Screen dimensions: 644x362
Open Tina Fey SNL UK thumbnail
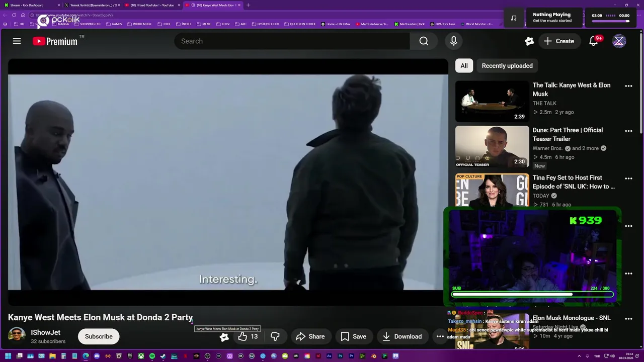coord(492,190)
